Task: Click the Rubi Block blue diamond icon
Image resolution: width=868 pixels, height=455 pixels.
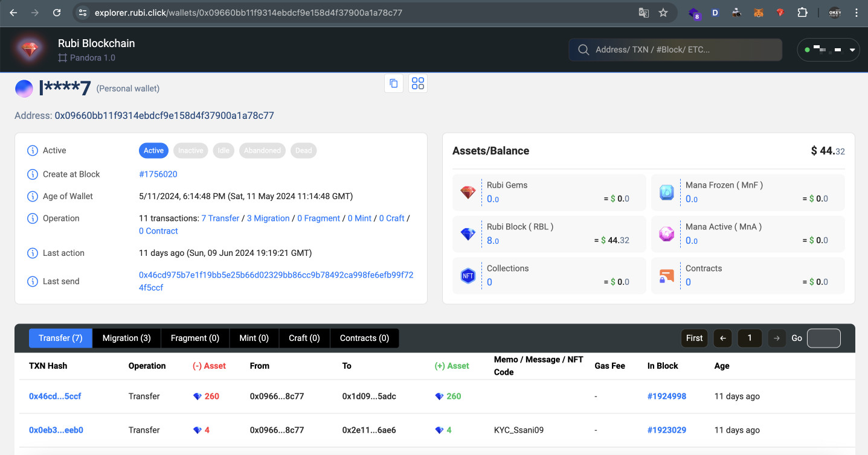Action: click(468, 234)
